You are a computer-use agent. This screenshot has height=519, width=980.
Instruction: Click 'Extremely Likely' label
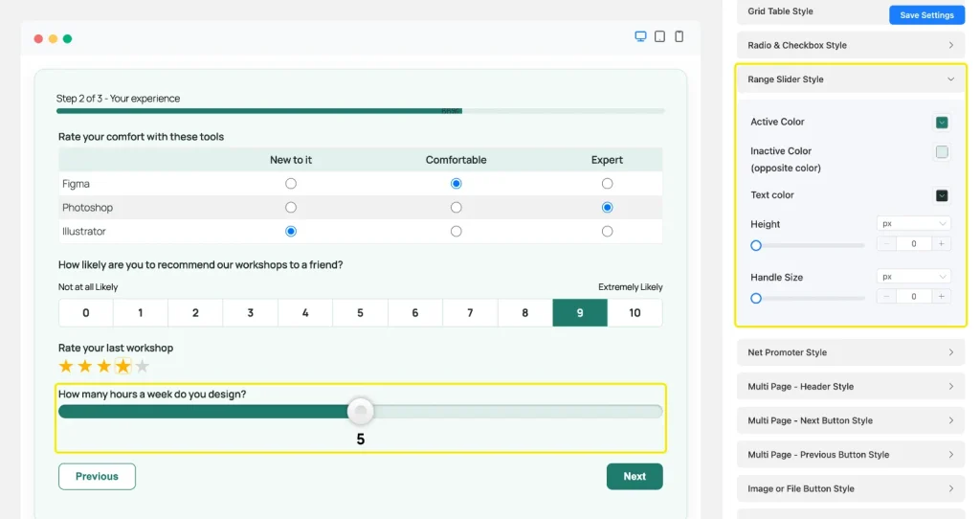630,287
